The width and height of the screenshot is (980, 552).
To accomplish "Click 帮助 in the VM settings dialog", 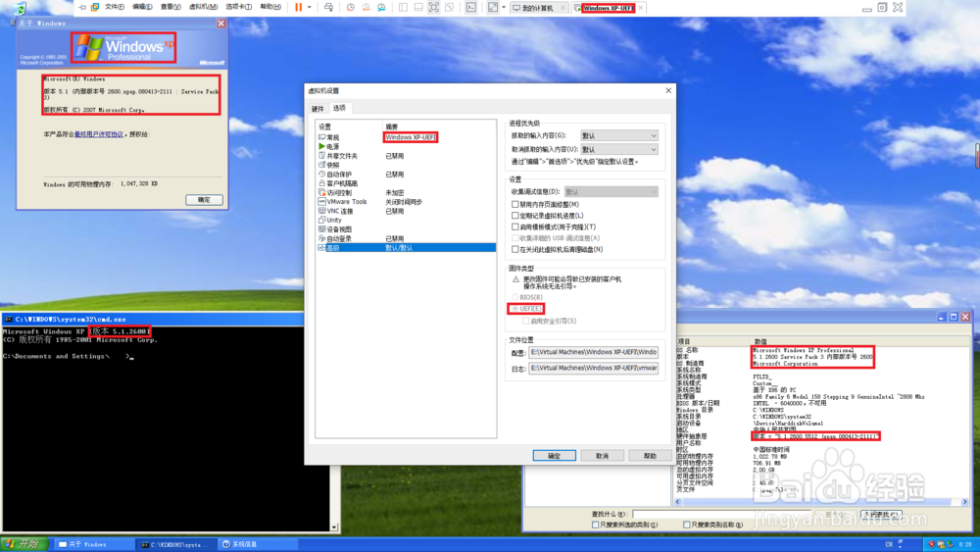I will tap(650, 456).
